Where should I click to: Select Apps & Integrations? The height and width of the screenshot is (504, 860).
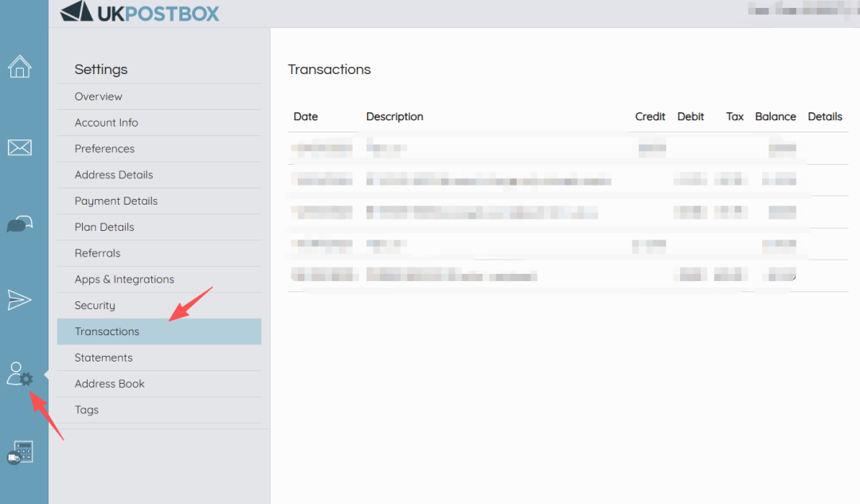click(x=124, y=279)
